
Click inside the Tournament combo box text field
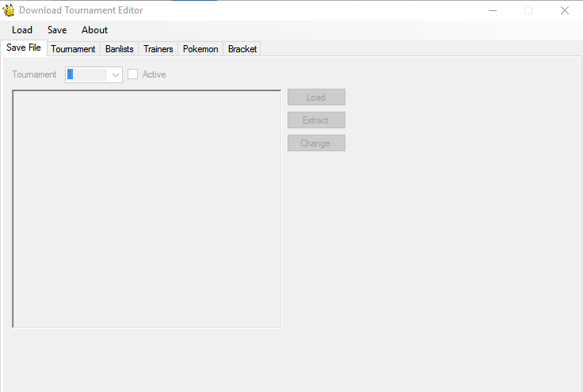(87, 74)
